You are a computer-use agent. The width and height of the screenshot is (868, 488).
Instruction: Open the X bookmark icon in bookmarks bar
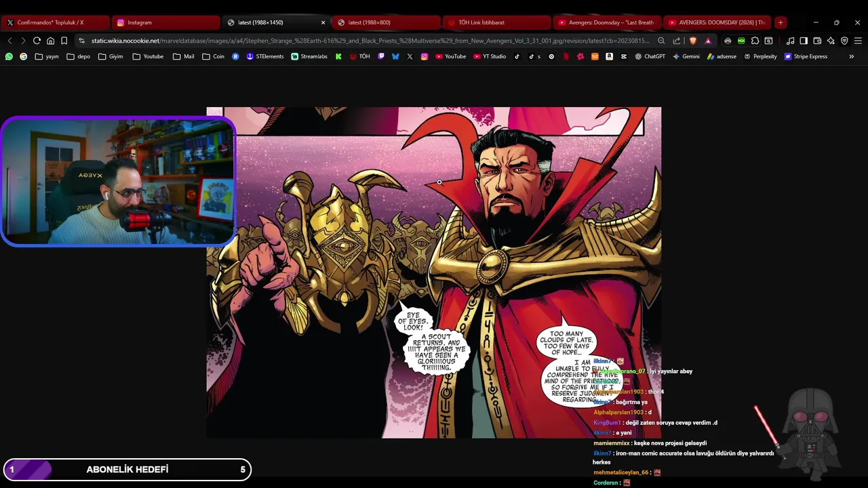click(x=410, y=56)
